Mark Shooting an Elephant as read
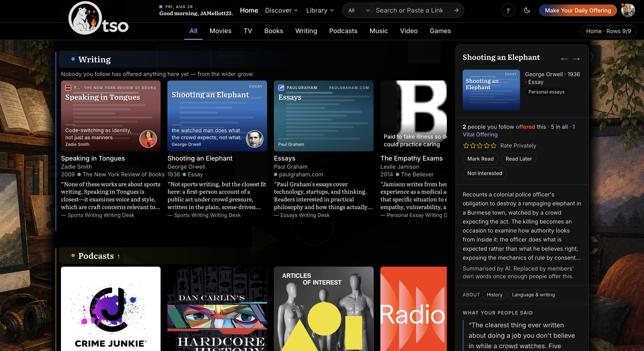This screenshot has width=644, height=351. click(x=480, y=159)
